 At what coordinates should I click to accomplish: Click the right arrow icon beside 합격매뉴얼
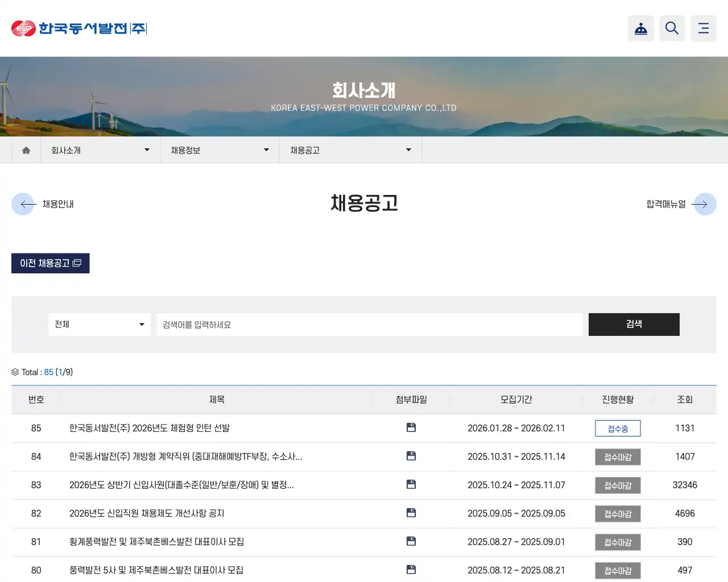705,203
